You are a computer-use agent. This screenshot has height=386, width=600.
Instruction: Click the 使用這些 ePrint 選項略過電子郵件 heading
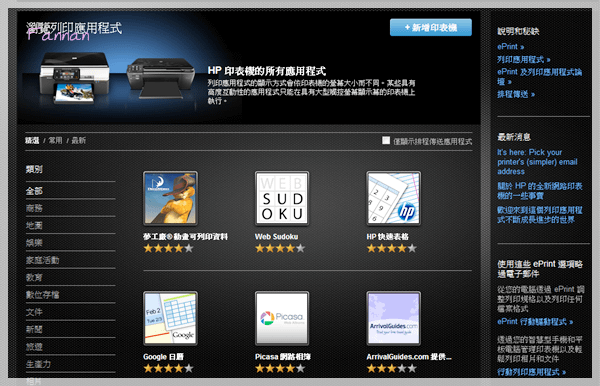tap(540, 269)
